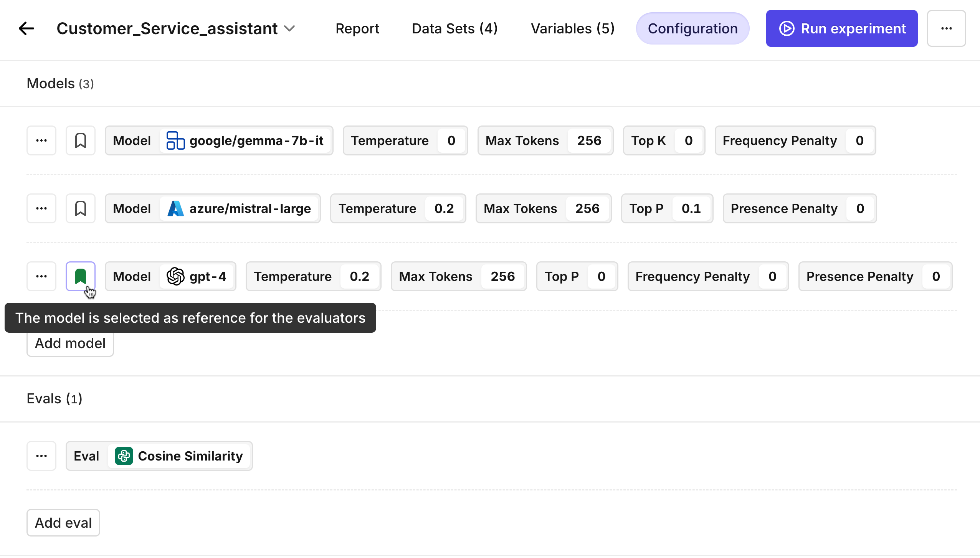Open the Cosine Similarity eval options menu
This screenshot has width=980, height=558.
click(41, 456)
